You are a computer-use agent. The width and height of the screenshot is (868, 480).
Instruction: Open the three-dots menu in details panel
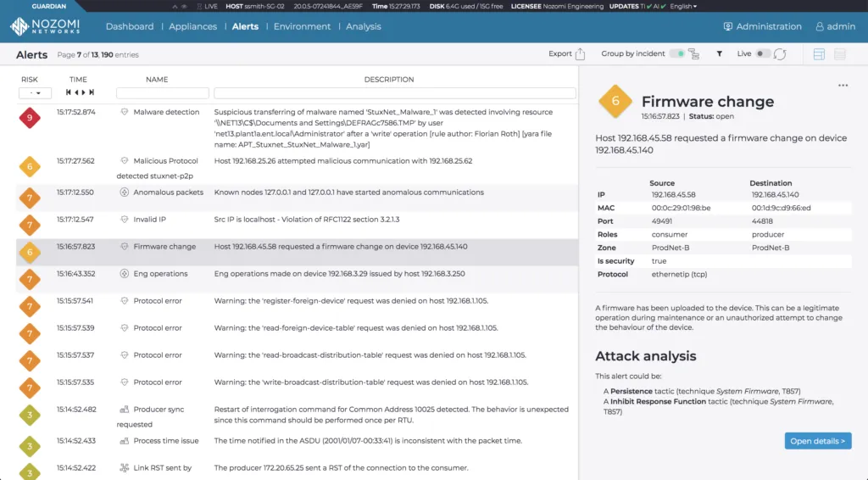(843, 86)
